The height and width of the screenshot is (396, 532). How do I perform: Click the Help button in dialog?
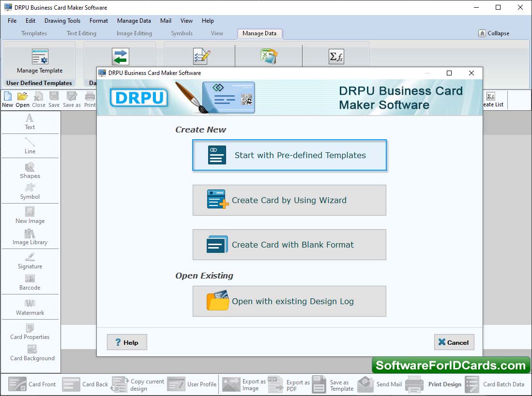[127, 342]
